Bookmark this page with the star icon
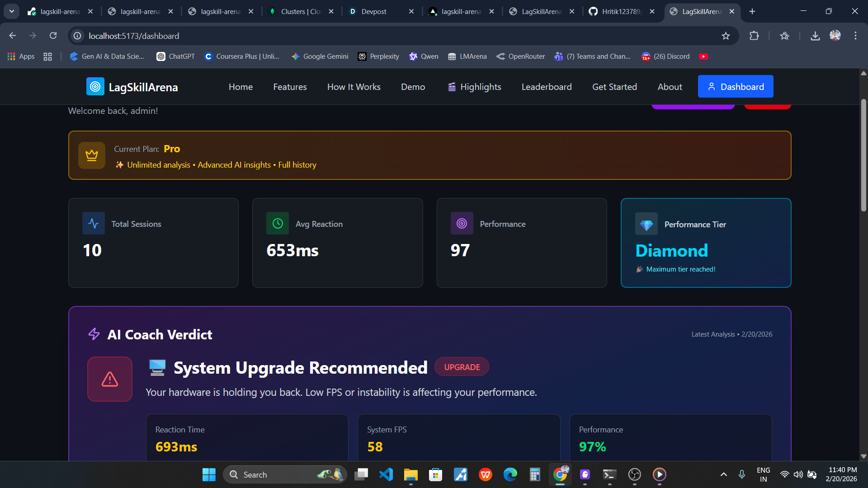The image size is (868, 488). pyautogui.click(x=726, y=36)
